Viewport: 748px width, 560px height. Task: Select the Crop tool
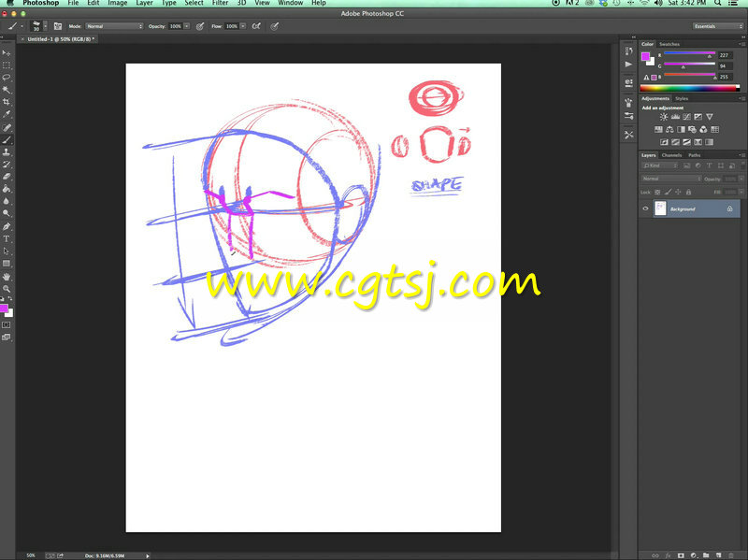tap(7, 102)
